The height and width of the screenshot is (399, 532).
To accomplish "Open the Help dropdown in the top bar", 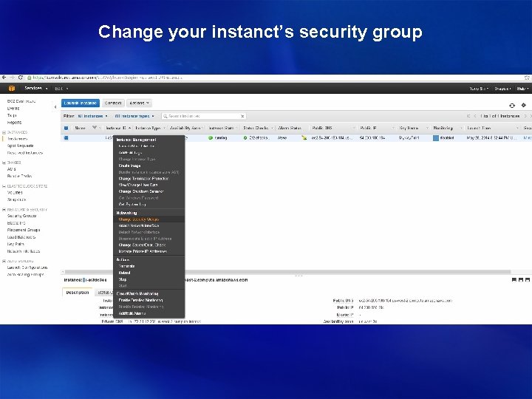I will 522,89.
